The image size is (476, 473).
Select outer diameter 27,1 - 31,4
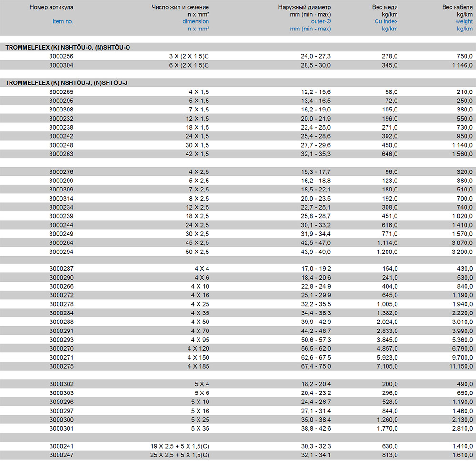(316, 411)
